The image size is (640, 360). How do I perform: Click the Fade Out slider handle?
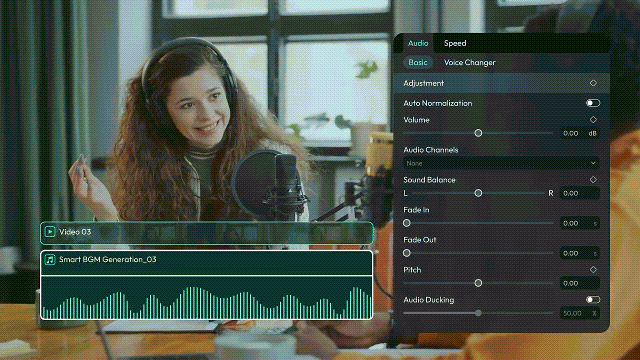point(407,253)
